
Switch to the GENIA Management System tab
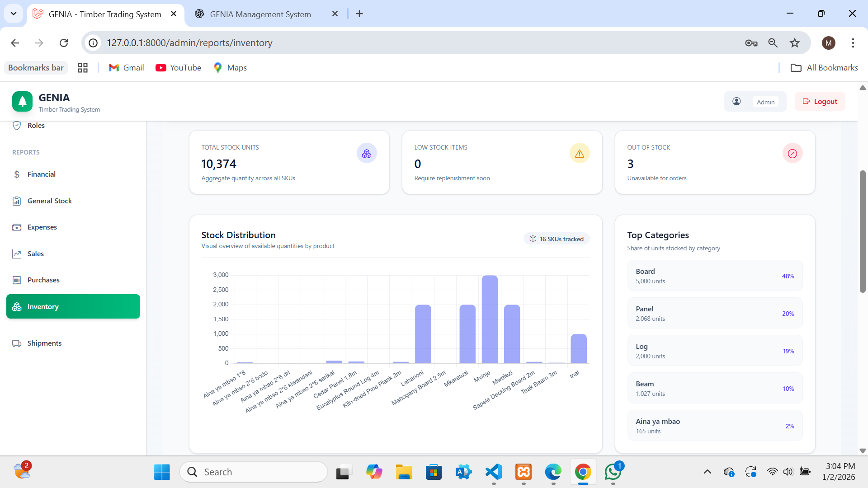click(260, 14)
